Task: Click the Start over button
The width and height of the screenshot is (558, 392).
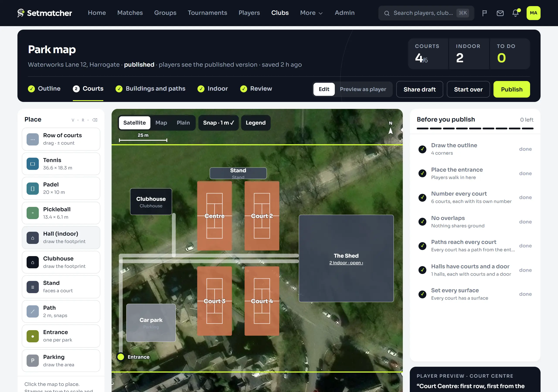Action: click(x=468, y=89)
